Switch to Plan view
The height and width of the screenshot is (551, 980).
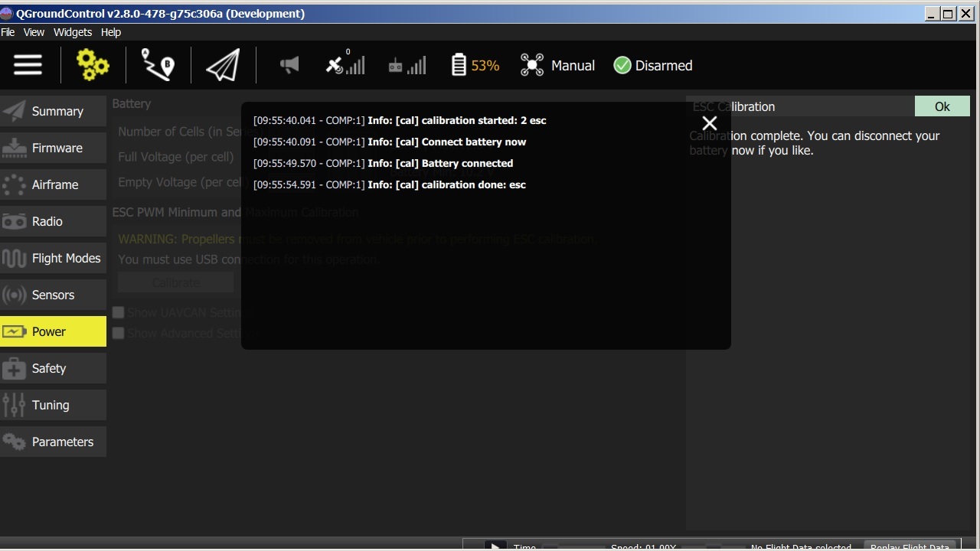click(158, 65)
